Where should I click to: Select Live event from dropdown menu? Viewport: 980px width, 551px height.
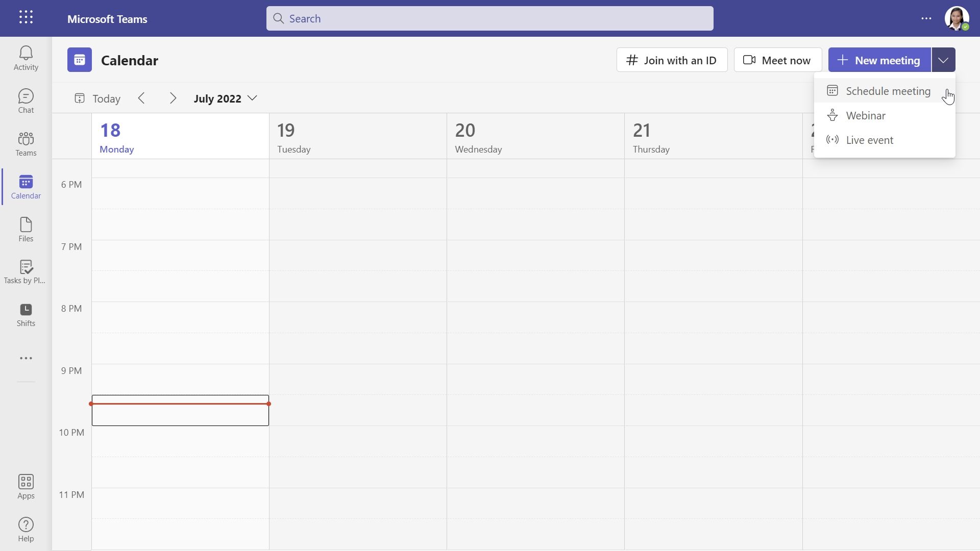tap(870, 140)
